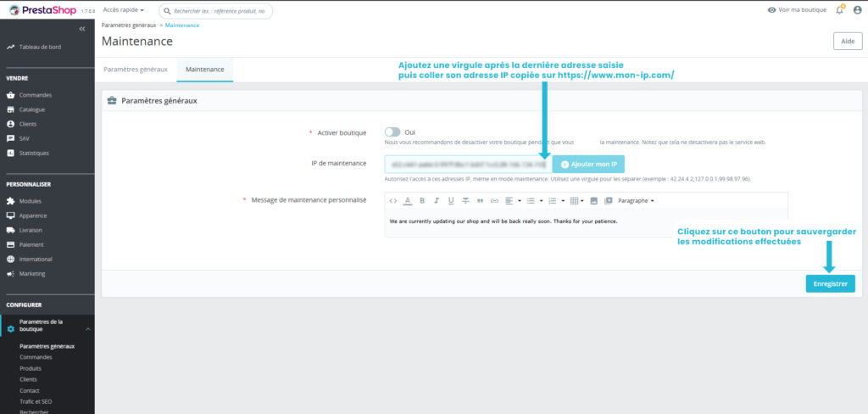Click the Modules puzzle icon in the sidebar
Image resolution: width=868 pixels, height=414 pixels.
point(10,201)
